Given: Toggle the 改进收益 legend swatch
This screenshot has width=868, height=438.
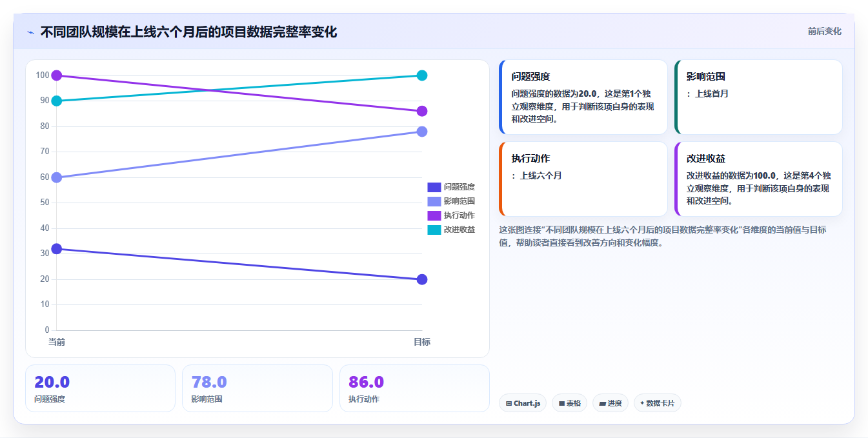Looking at the screenshot, I should click(x=434, y=230).
